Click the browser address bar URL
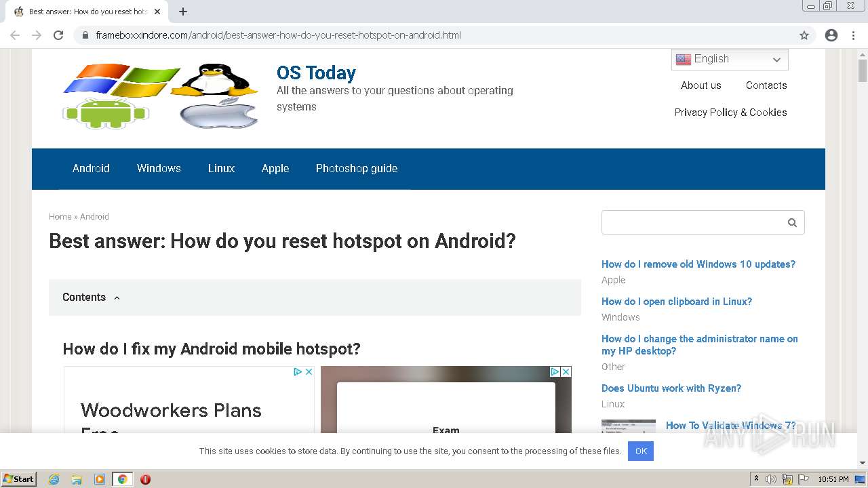Screen dimensions: 868x488 point(278,35)
